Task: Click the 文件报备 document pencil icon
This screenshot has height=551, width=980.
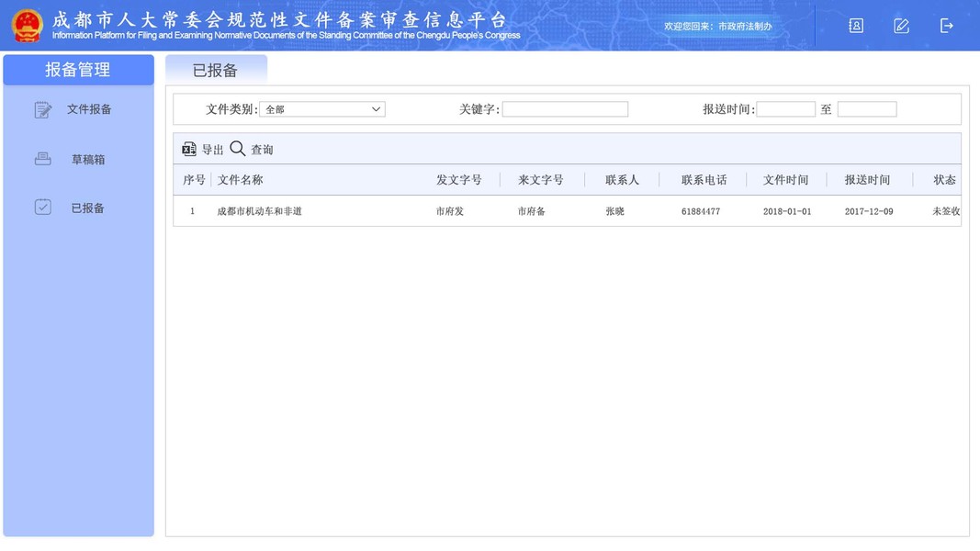Action: click(42, 109)
